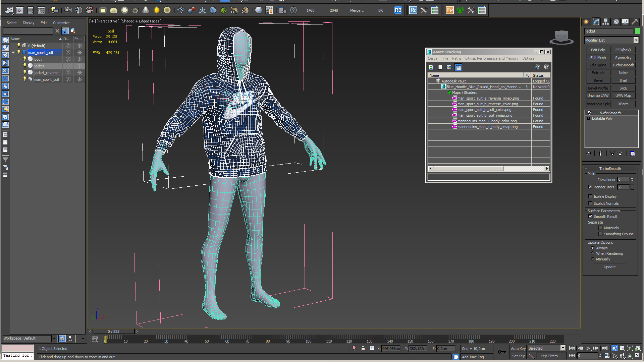This screenshot has width=644, height=362.
Task: Click Refresh icon in Asset Tracking
Action: [x=431, y=67]
